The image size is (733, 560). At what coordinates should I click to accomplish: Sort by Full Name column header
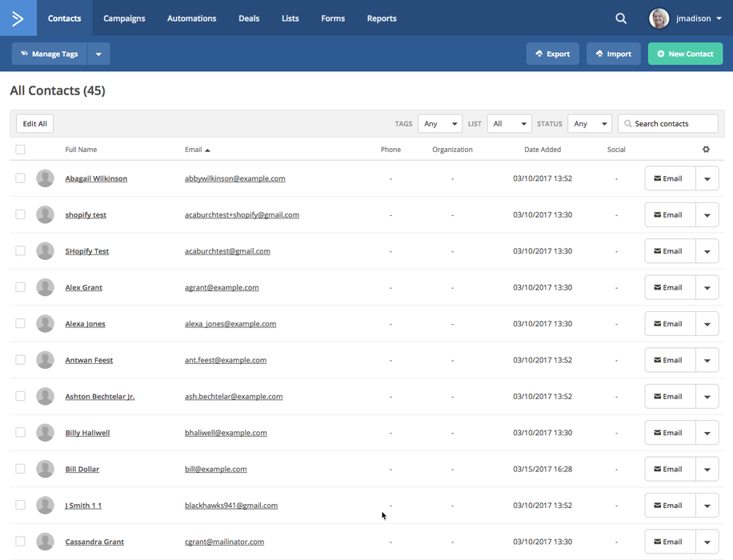(81, 150)
